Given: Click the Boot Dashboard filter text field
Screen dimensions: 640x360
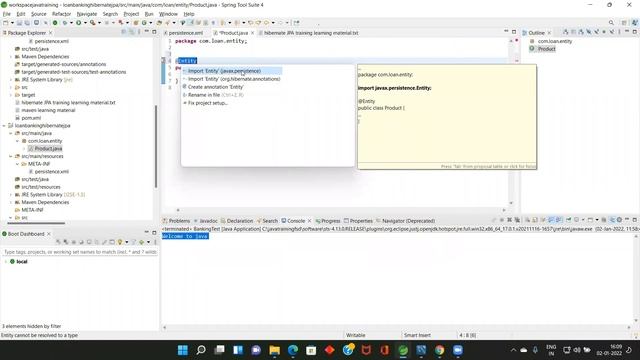Looking at the screenshot, I should point(80,252).
